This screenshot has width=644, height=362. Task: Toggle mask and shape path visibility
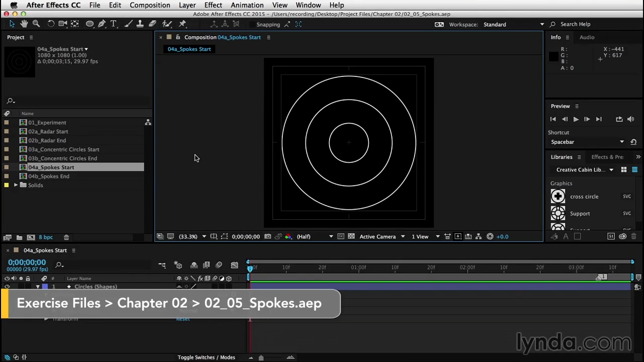click(224, 236)
